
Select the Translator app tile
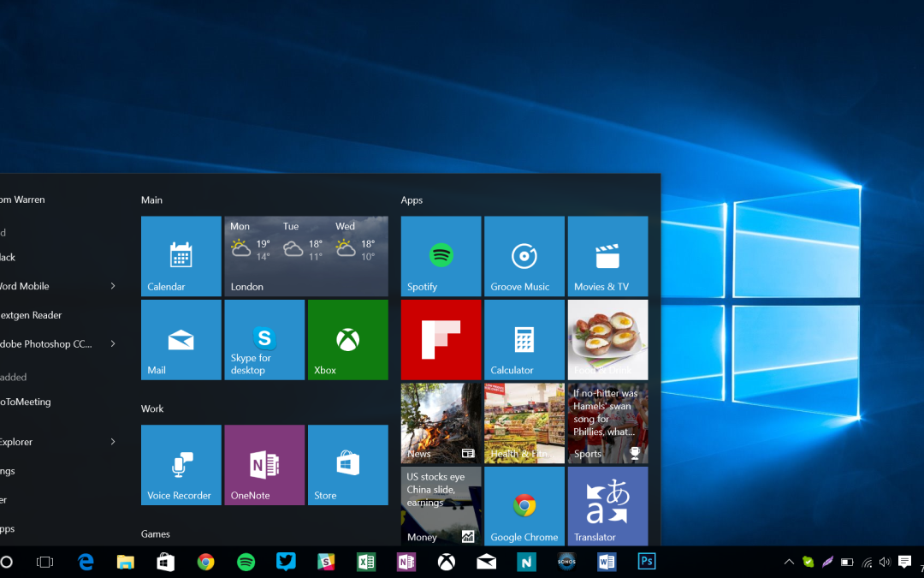pyautogui.click(x=607, y=506)
